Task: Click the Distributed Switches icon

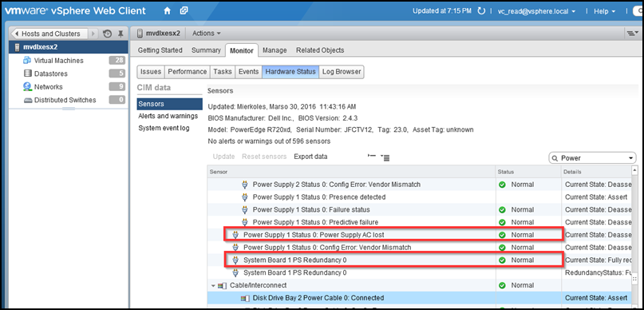Action: (27, 100)
